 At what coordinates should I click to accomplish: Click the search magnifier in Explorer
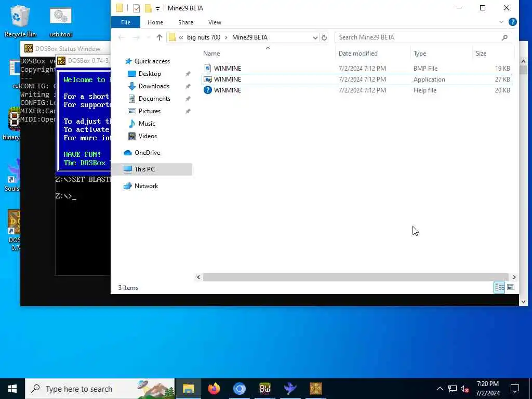(x=504, y=37)
